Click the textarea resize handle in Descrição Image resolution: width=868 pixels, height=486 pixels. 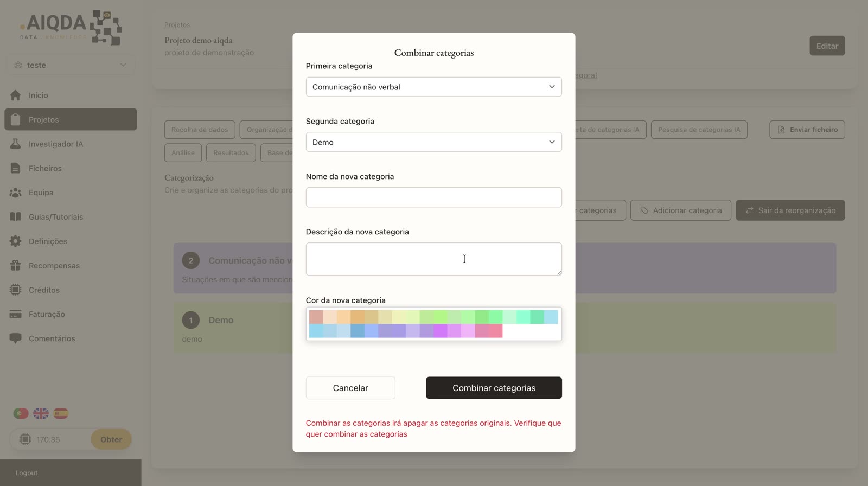coord(559,273)
